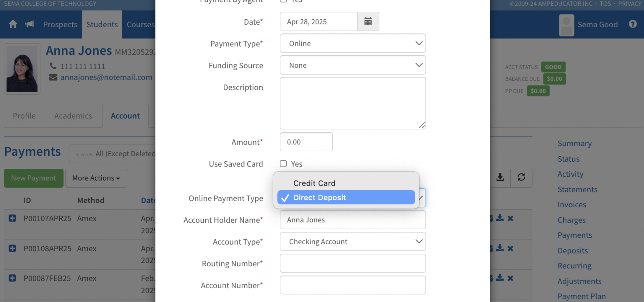The height and width of the screenshot is (302, 644).
Task: Open the announcements megaphone icon
Action: (x=30, y=24)
